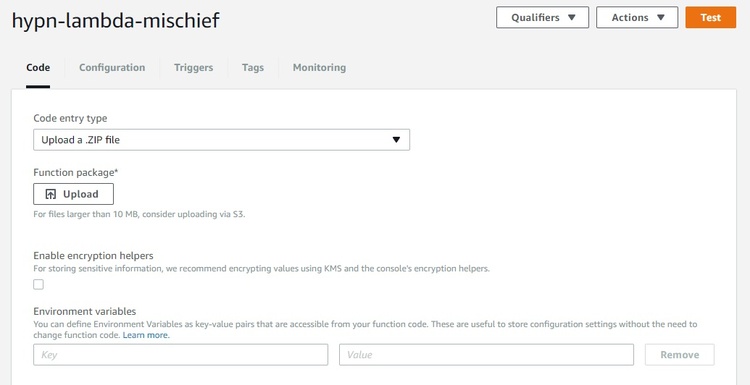The width and height of the screenshot is (750, 385).
Task: Open the Triggers tab
Action: 193,67
